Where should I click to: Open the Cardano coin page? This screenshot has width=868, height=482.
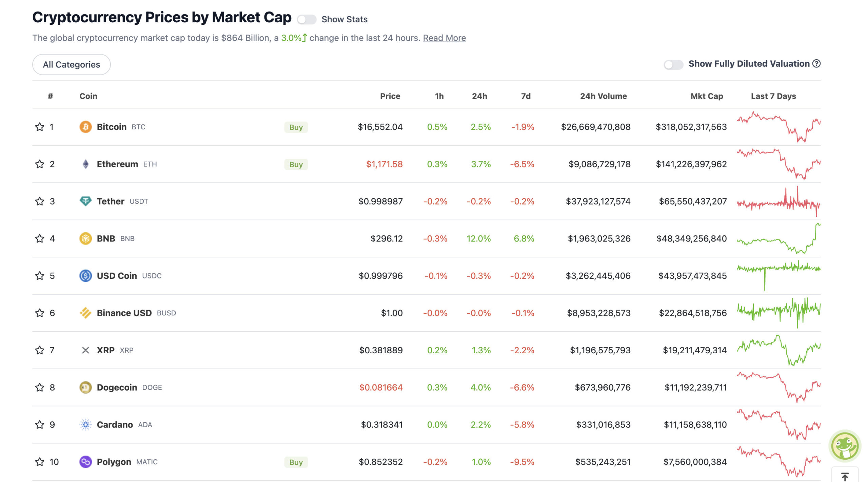click(115, 425)
